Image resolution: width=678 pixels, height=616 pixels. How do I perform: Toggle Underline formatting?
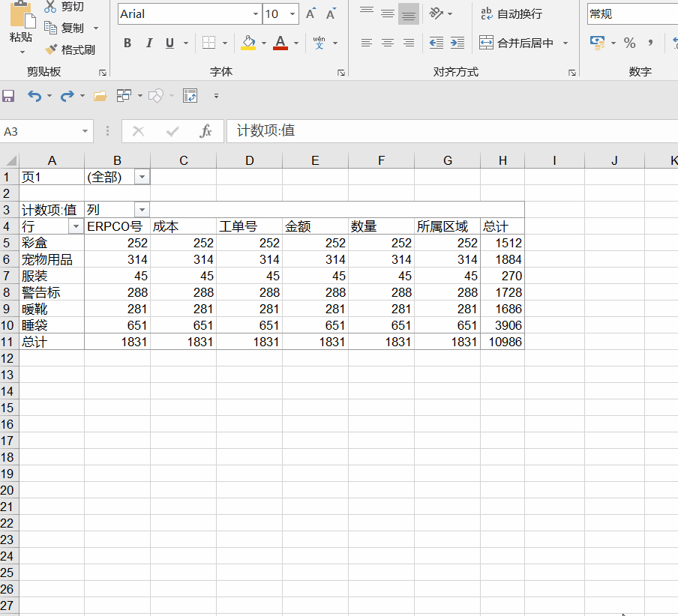coord(170,43)
